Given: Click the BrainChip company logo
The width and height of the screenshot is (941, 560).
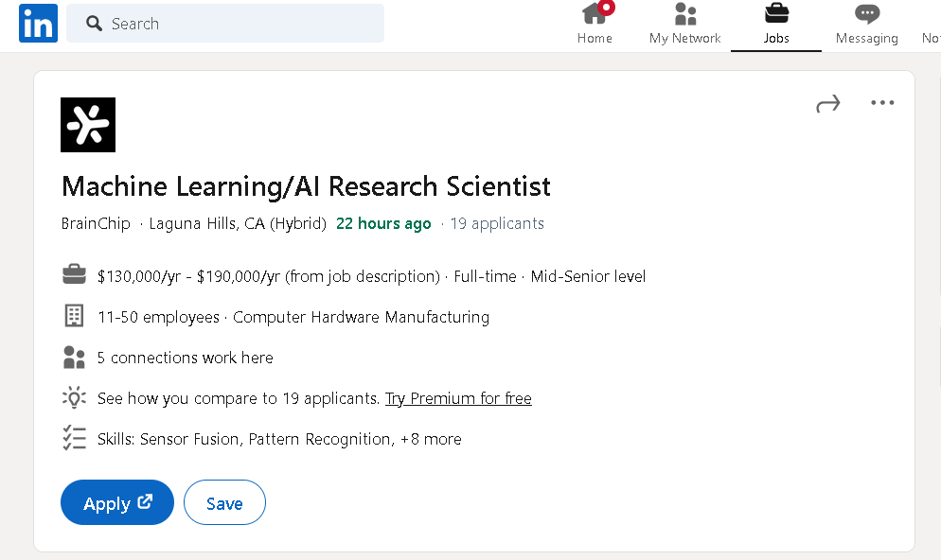Looking at the screenshot, I should tap(88, 125).
